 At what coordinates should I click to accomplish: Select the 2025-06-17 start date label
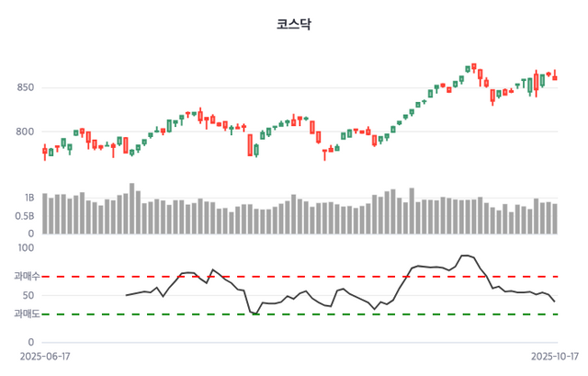tap(45, 356)
